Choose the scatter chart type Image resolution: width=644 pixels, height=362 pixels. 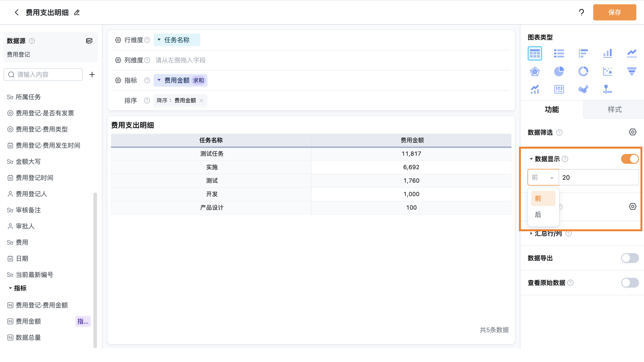point(608,71)
